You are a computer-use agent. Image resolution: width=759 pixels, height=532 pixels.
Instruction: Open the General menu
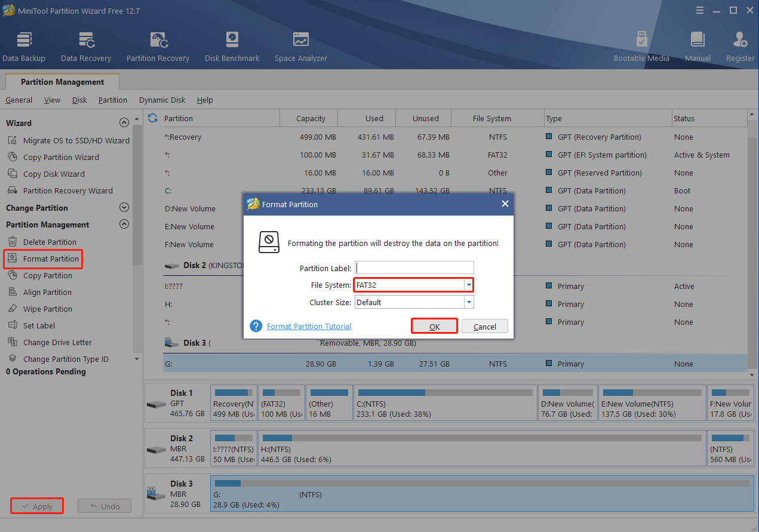click(x=19, y=100)
